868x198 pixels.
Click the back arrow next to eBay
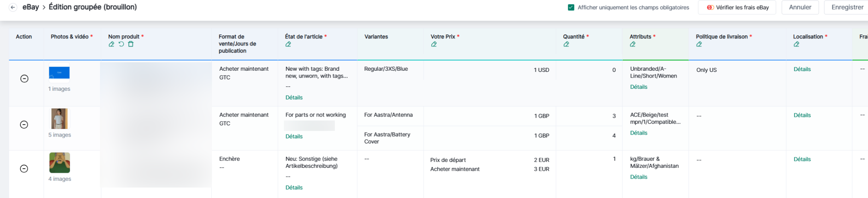pos(13,7)
